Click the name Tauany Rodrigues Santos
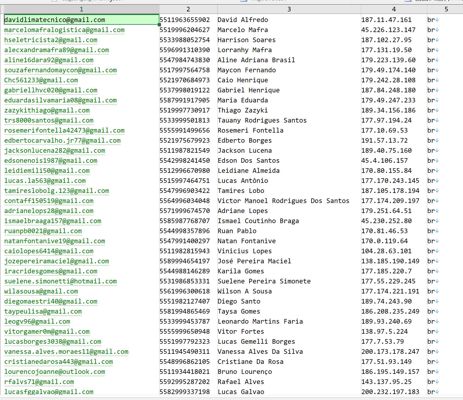This screenshot has height=400, width=463. (262, 120)
